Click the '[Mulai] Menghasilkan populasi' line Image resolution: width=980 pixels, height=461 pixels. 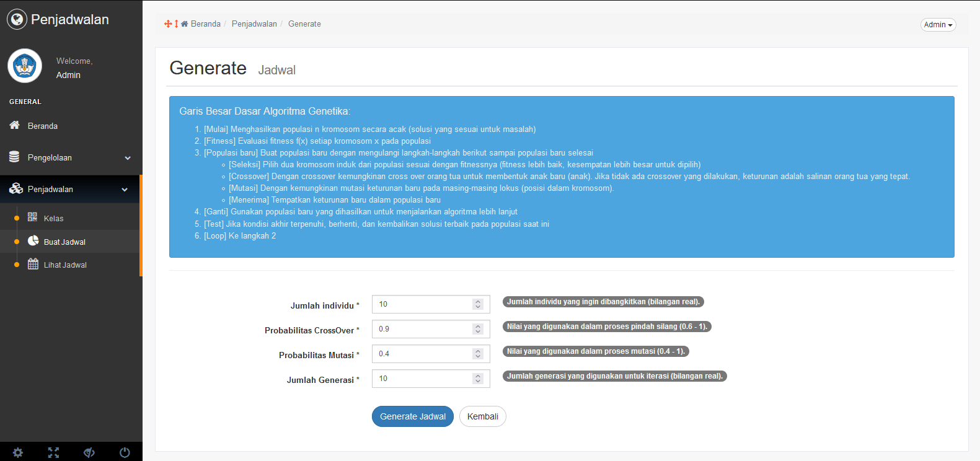[x=369, y=130]
